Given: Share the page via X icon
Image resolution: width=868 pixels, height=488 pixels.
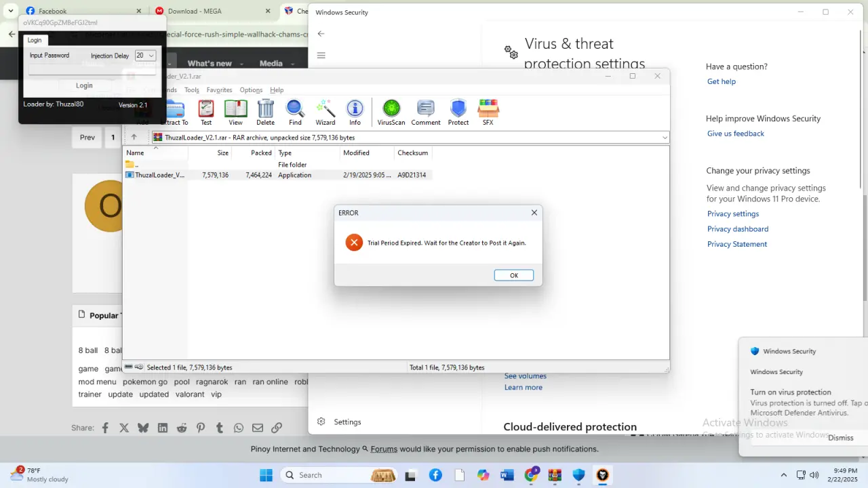Looking at the screenshot, I should 124,428.
